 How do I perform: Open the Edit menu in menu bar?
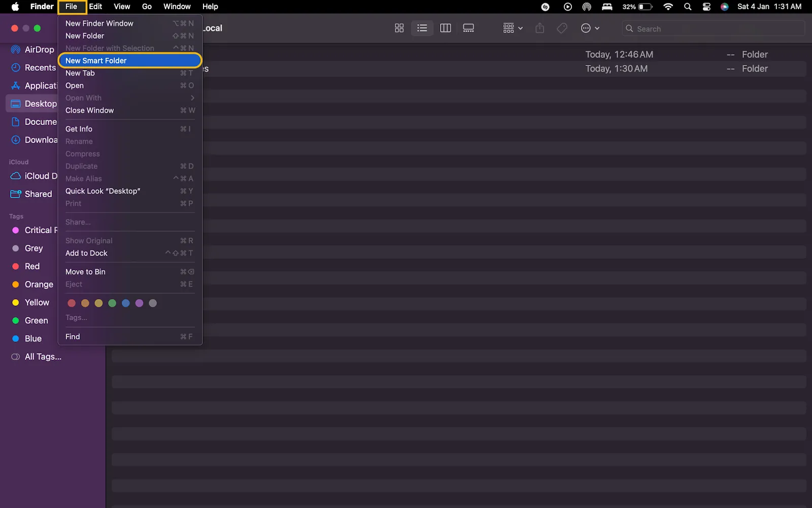[95, 7]
